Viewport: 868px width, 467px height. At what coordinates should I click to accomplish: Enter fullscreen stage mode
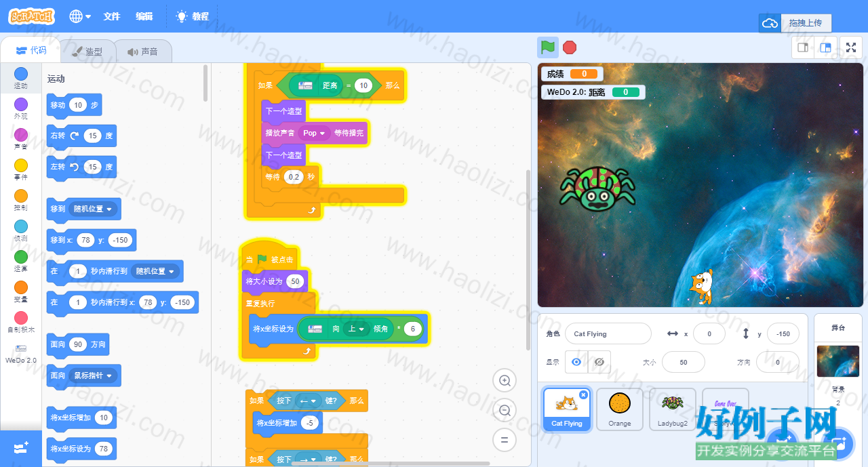852,47
